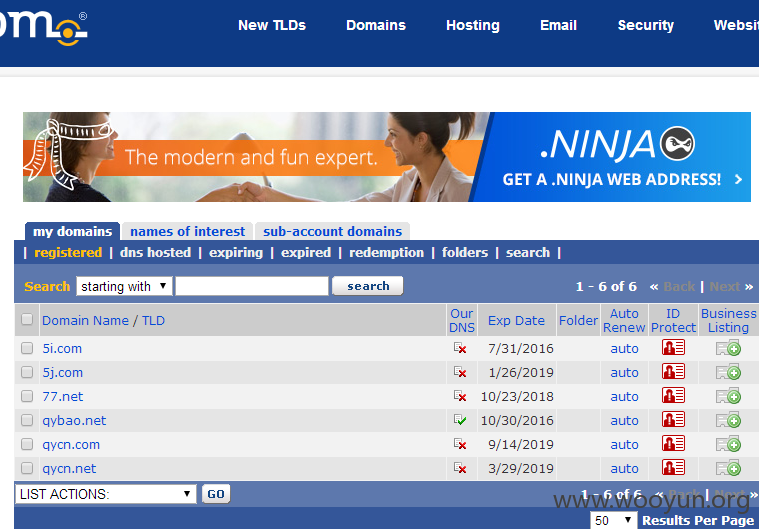Select the expired sub-tab
This screenshot has width=759, height=529.
point(306,253)
